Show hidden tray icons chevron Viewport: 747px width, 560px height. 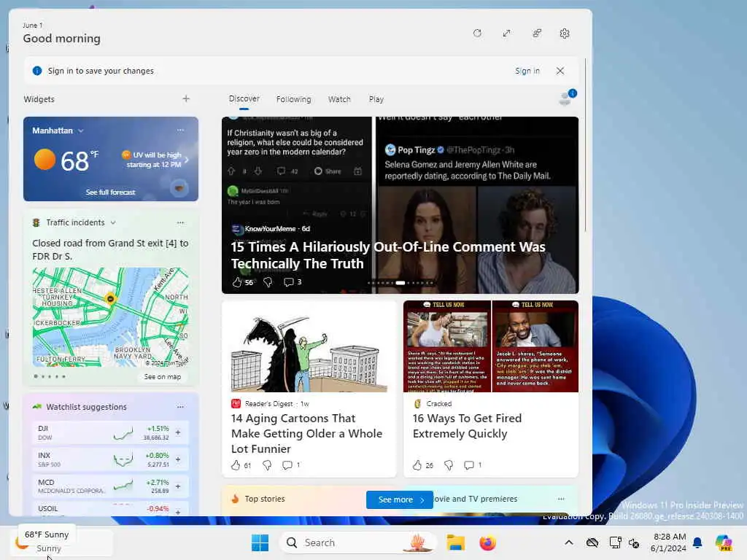pos(569,542)
